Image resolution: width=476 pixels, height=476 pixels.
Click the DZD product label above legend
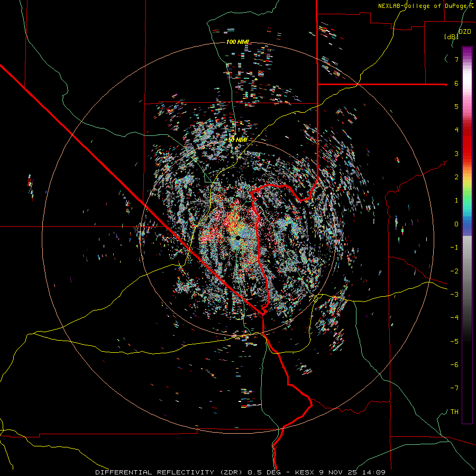coord(464,32)
